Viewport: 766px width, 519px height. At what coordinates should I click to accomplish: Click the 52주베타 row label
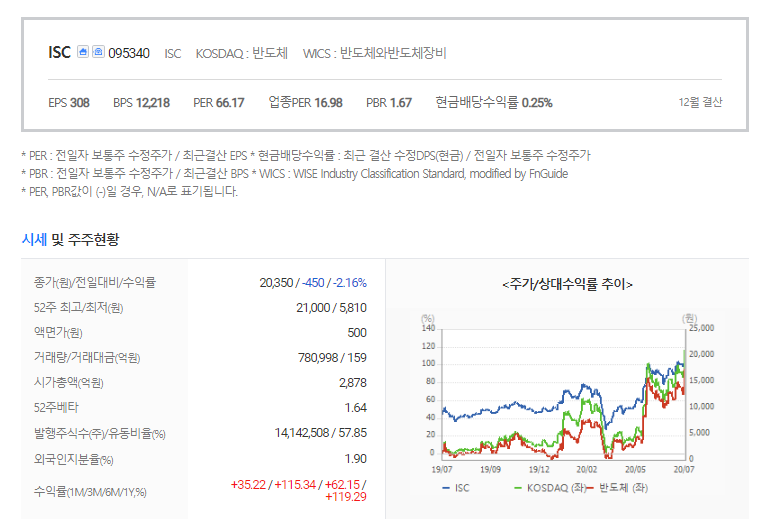(56, 408)
